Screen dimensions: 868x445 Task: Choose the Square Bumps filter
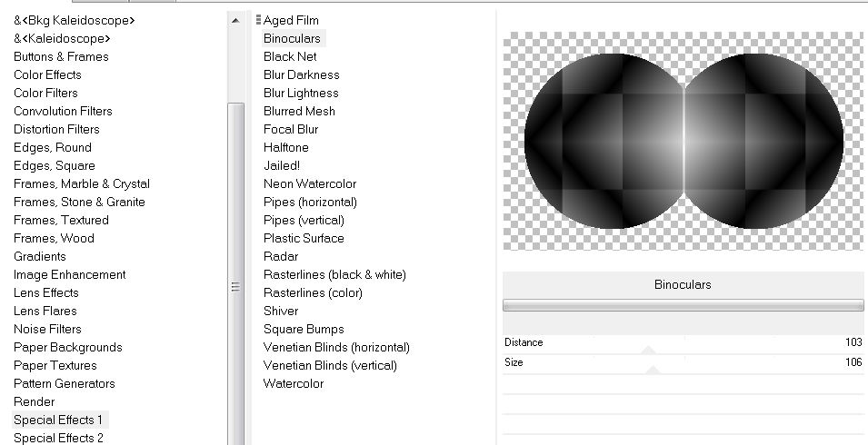click(x=304, y=330)
